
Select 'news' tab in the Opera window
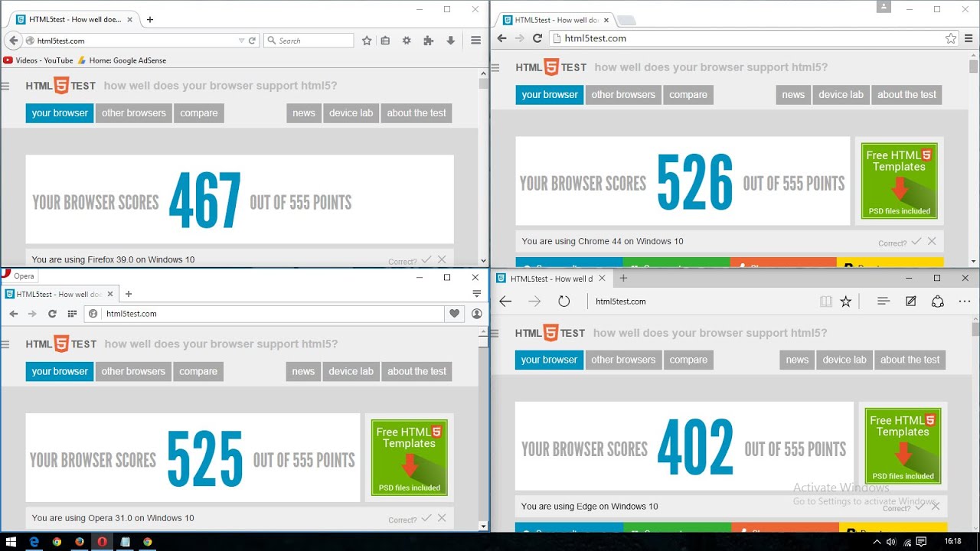tap(303, 372)
